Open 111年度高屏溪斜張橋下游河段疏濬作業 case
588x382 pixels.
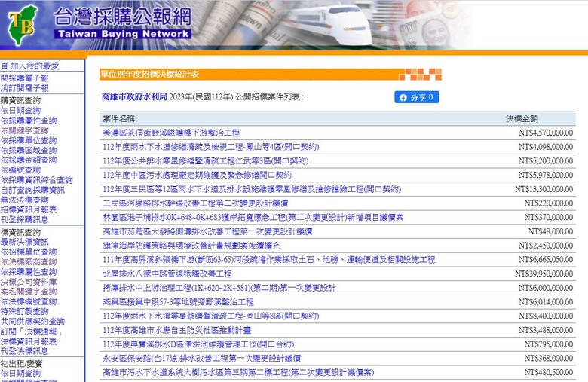click(269, 260)
